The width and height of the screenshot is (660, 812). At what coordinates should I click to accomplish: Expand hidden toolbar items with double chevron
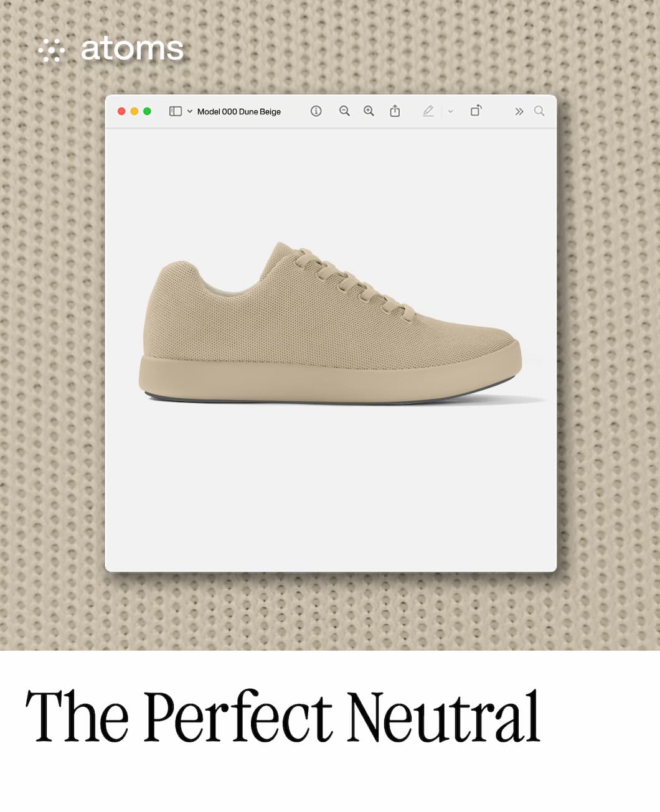tap(519, 111)
